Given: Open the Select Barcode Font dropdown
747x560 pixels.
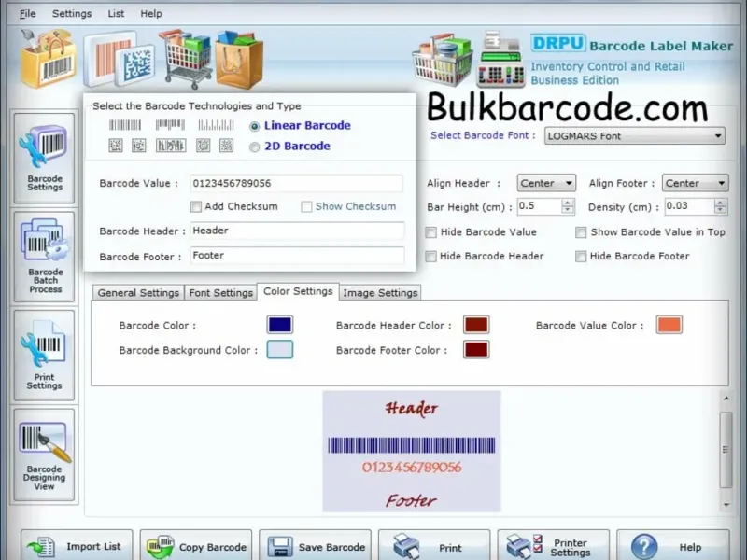Looking at the screenshot, I should tap(635, 135).
